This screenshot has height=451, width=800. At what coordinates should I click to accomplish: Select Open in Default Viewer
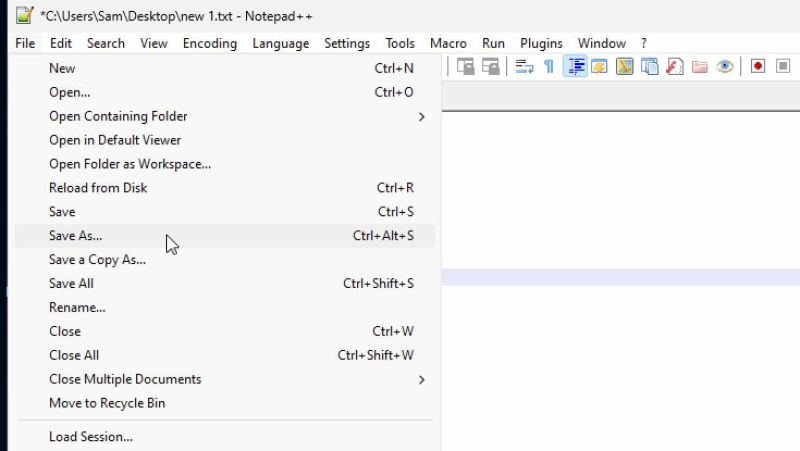[224, 140]
